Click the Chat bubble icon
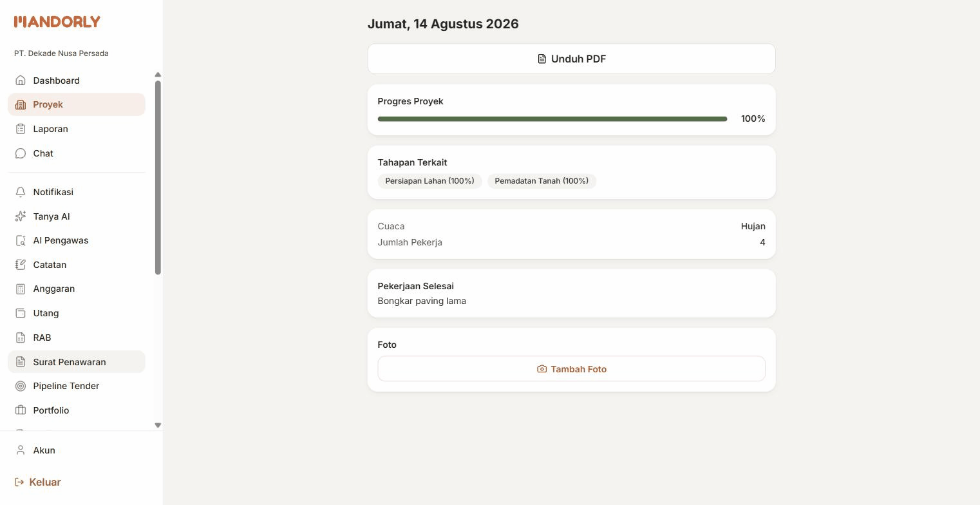 (21, 153)
